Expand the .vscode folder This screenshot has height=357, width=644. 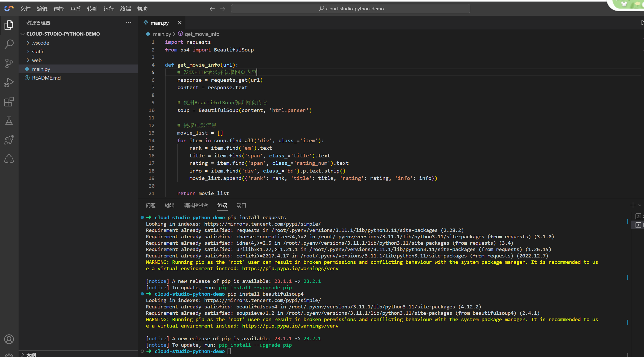pos(40,43)
